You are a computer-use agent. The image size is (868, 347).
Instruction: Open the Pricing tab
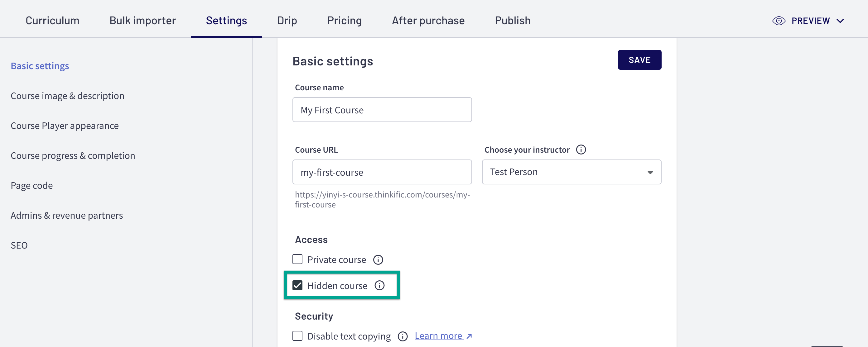pos(345,21)
